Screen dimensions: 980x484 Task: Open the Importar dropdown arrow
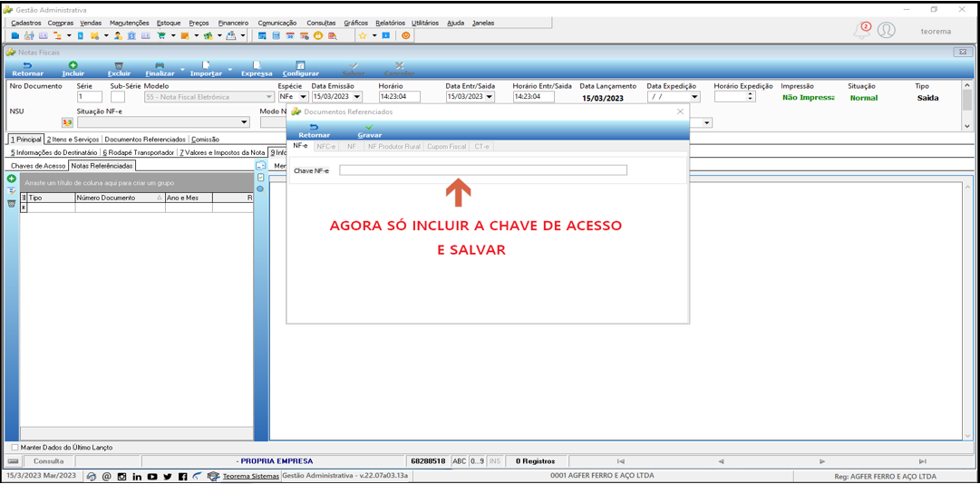229,69
